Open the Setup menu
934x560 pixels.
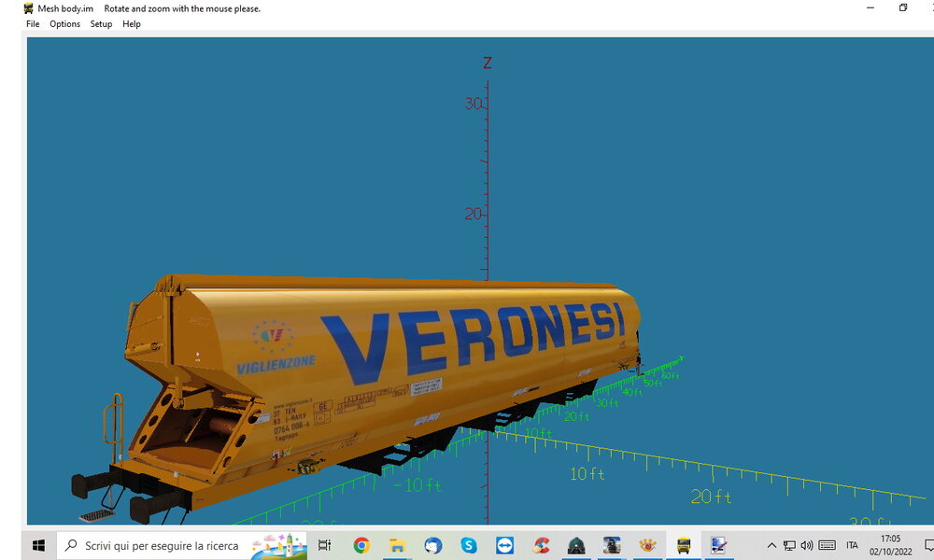(101, 24)
